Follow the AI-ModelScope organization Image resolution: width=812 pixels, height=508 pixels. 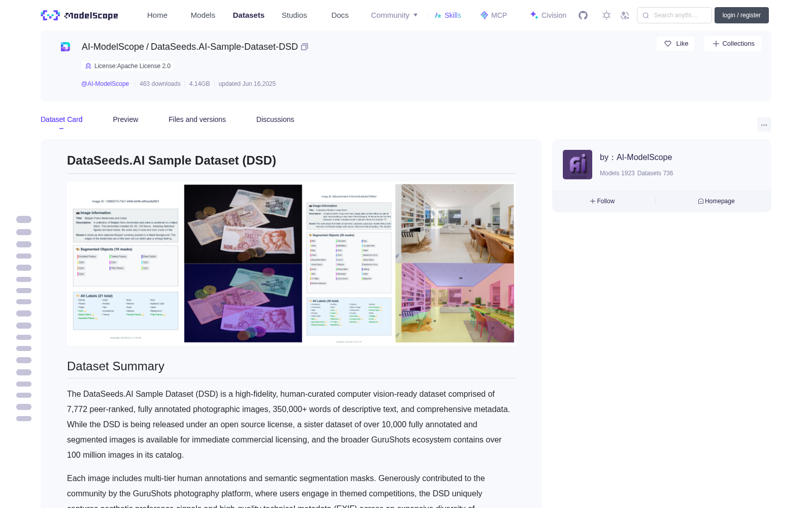coord(602,201)
